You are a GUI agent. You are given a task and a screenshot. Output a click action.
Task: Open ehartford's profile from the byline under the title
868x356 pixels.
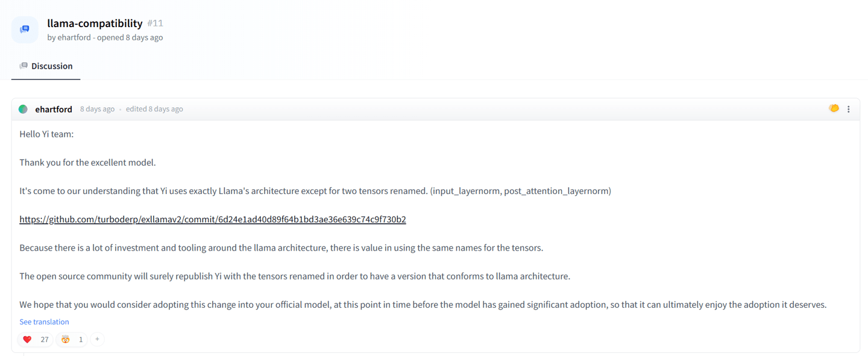(74, 37)
